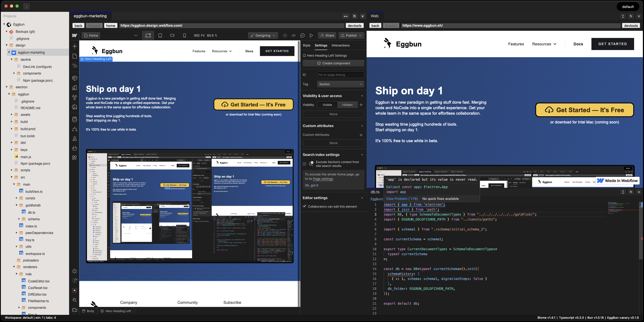Check Exclude Section's content from search
The width and height of the screenshot is (644, 322).
[304, 164]
